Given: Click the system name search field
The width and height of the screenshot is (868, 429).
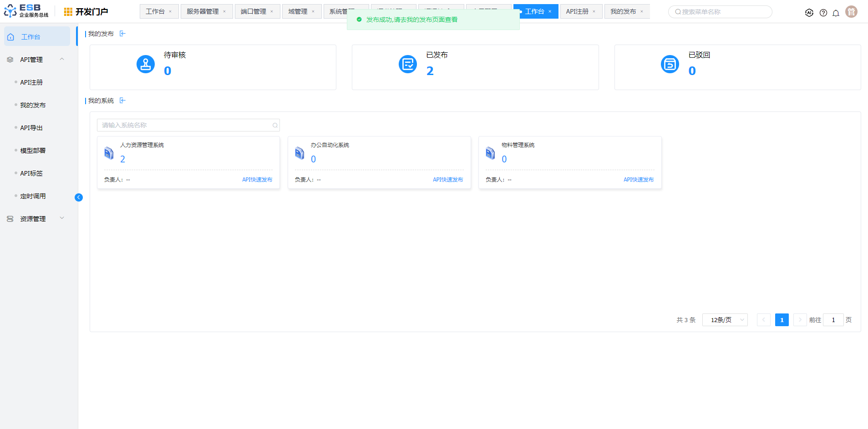Looking at the screenshot, I should tap(184, 125).
